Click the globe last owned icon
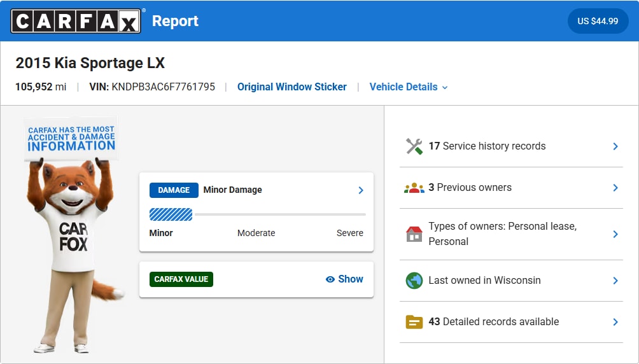The image size is (639, 364). pos(414,281)
